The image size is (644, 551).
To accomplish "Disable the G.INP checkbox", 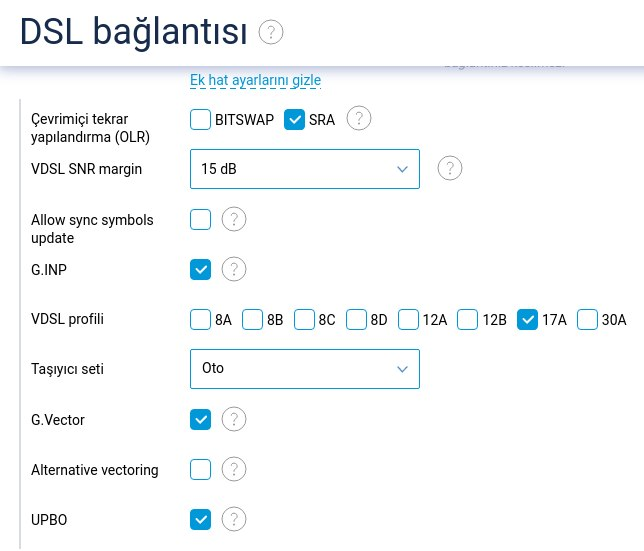I will 200,269.
